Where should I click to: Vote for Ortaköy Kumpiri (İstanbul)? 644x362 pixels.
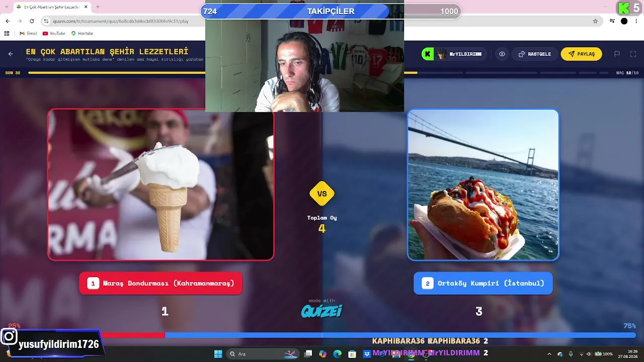pyautogui.click(x=483, y=283)
